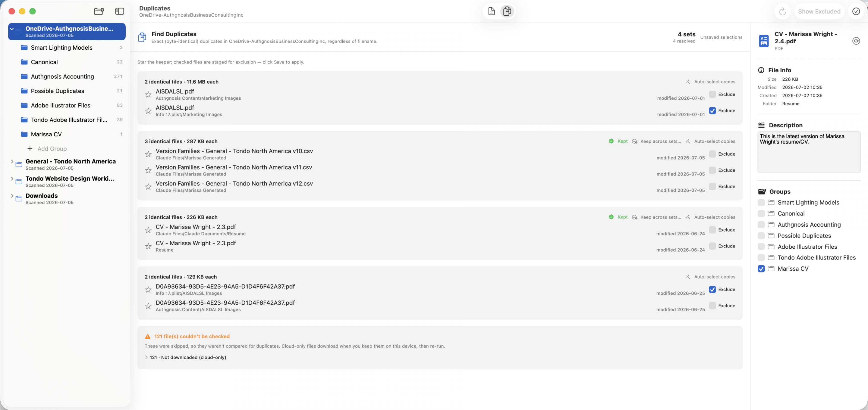Click the new group folder-plus icon

click(x=99, y=11)
